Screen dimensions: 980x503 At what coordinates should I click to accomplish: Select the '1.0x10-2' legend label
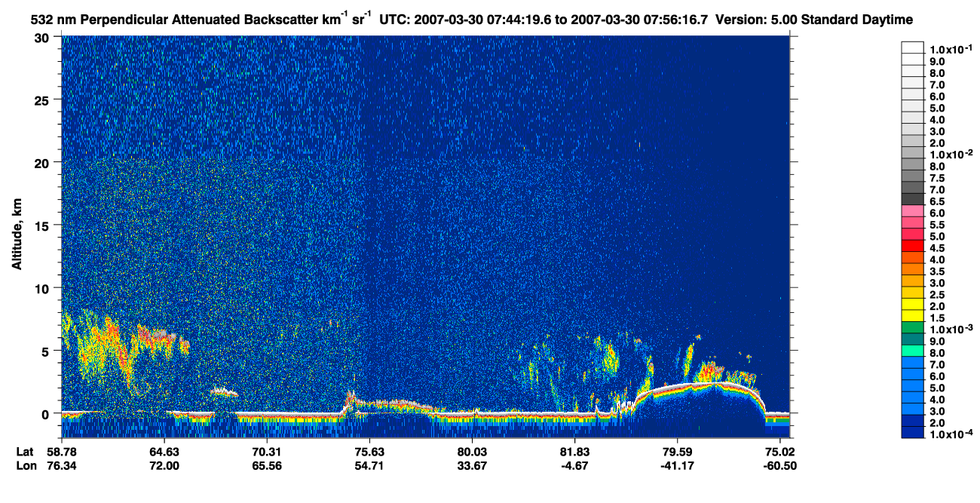[x=951, y=154]
